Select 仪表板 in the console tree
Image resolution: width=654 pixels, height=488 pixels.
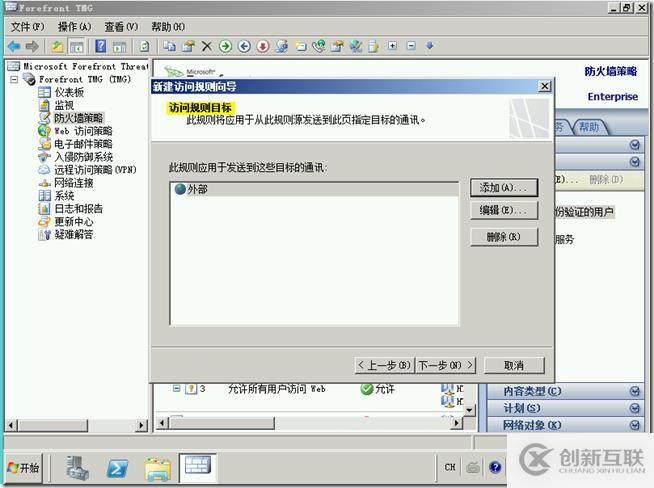(x=69, y=92)
